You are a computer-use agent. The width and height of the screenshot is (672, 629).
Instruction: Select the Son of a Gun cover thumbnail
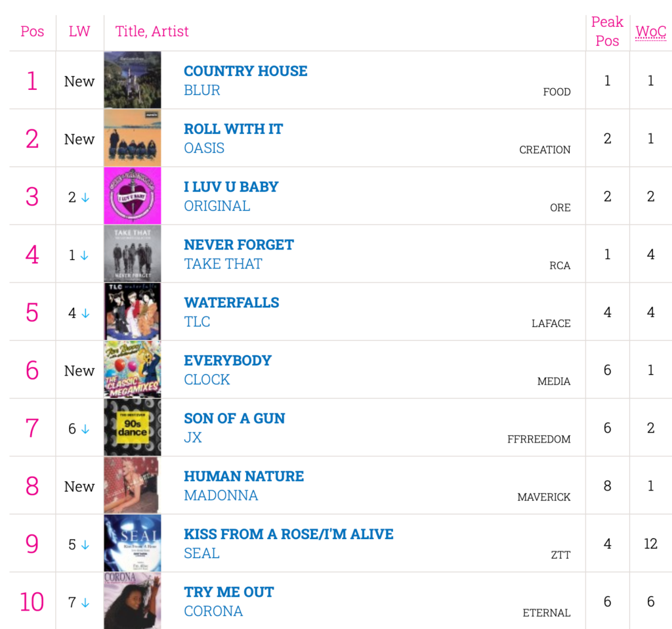pos(132,427)
